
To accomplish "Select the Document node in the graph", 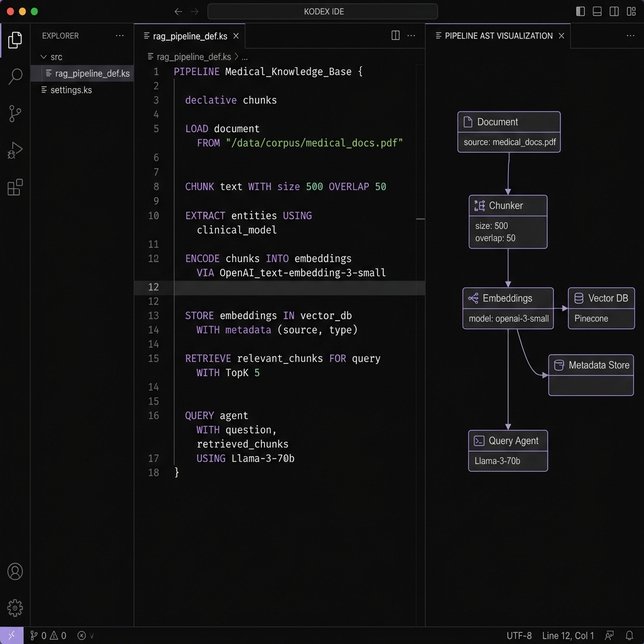I will [509, 132].
